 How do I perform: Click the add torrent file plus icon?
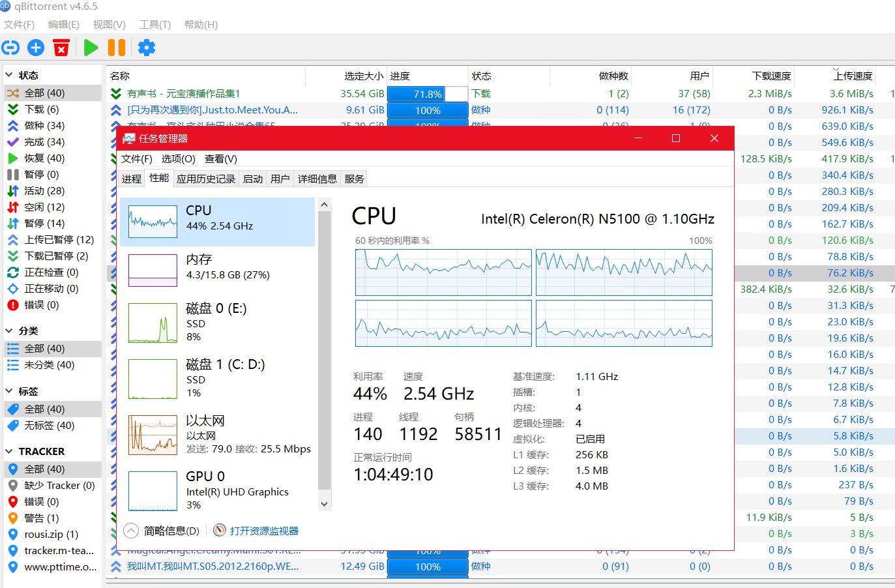36,48
